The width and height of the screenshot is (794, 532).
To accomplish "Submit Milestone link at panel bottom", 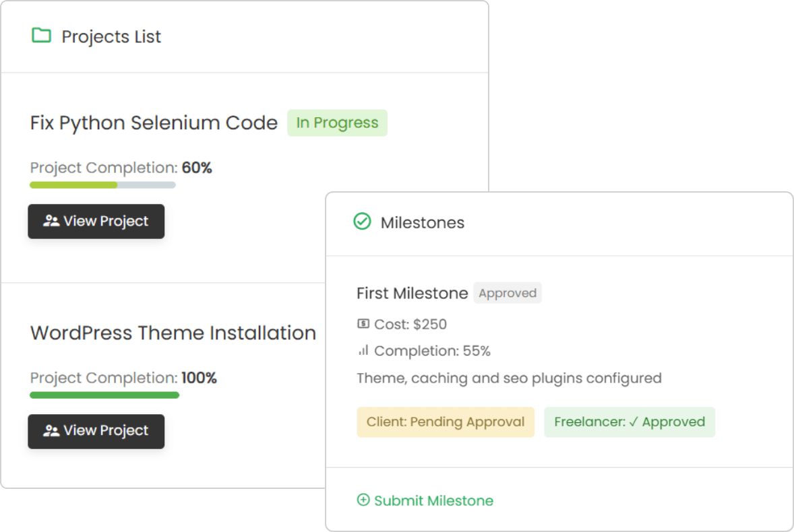I will coord(433,500).
